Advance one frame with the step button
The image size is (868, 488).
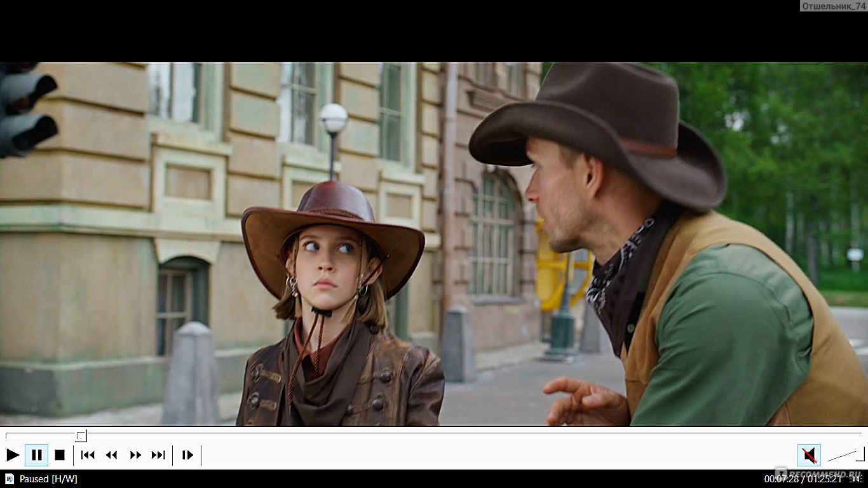click(x=187, y=455)
